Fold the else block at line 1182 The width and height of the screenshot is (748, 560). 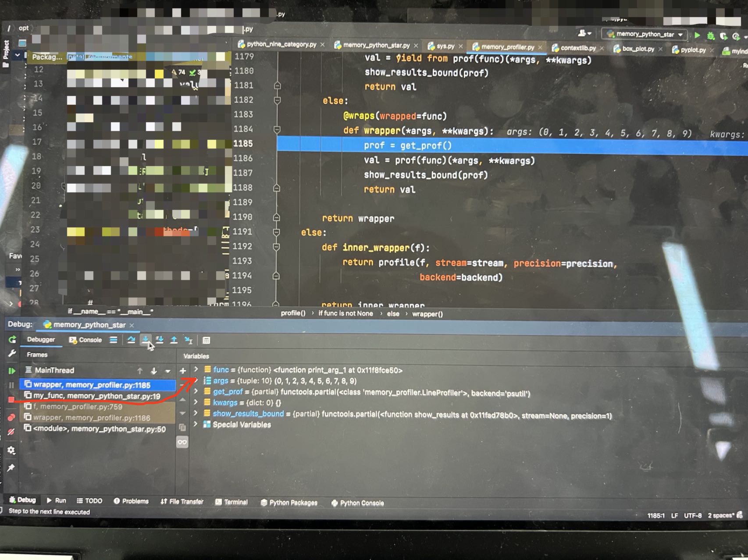(277, 100)
